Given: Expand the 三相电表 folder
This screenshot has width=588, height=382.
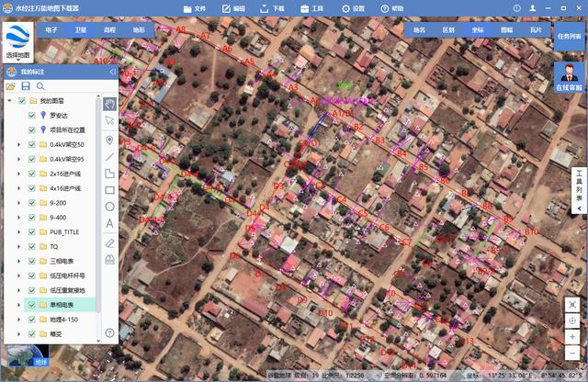Looking at the screenshot, I should click(19, 262).
